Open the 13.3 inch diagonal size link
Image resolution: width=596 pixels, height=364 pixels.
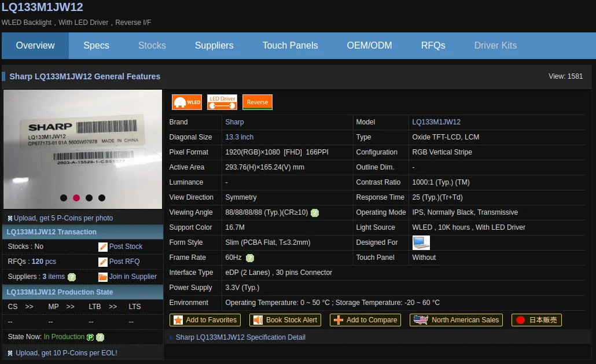(239, 137)
